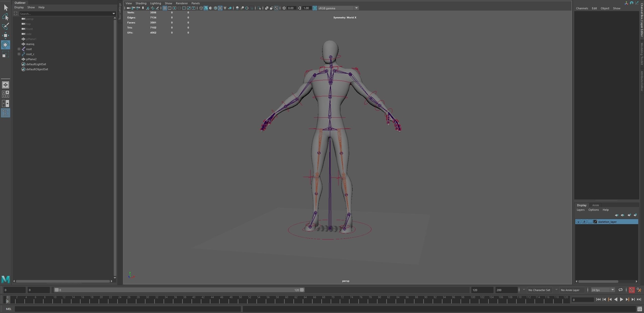Enable wireframe shading mode
Viewport: 644px width, 313px height.
coord(201,8)
